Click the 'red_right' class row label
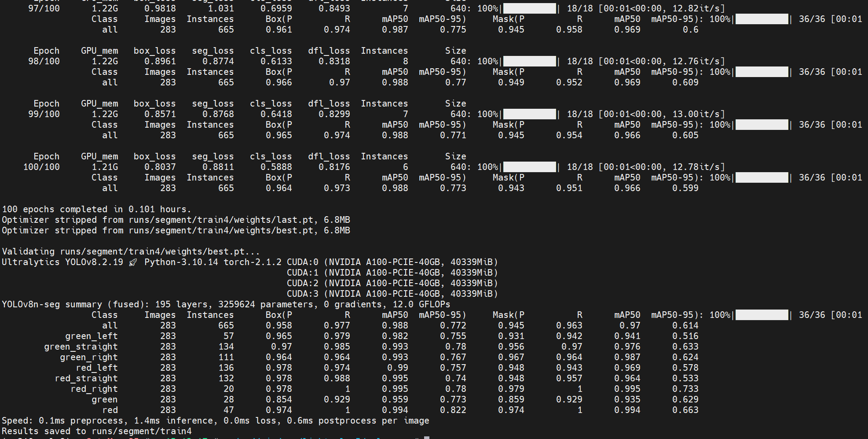The width and height of the screenshot is (868, 439). click(94, 389)
